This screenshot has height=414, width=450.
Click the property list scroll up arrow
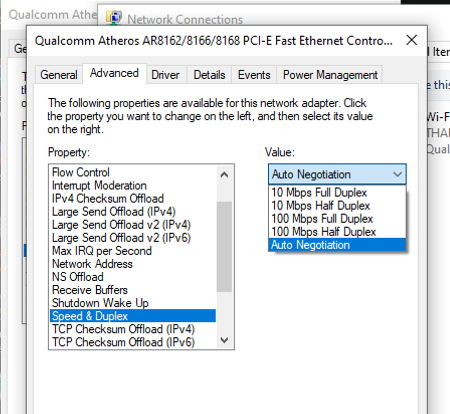point(224,174)
